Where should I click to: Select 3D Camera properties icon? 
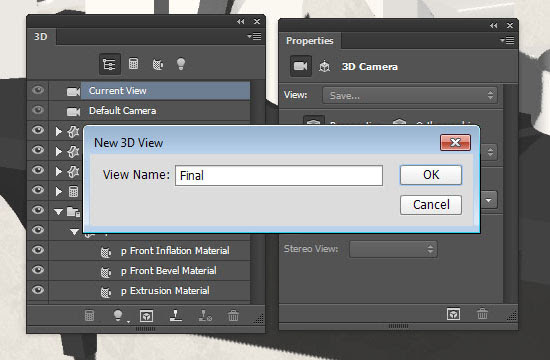(x=301, y=66)
